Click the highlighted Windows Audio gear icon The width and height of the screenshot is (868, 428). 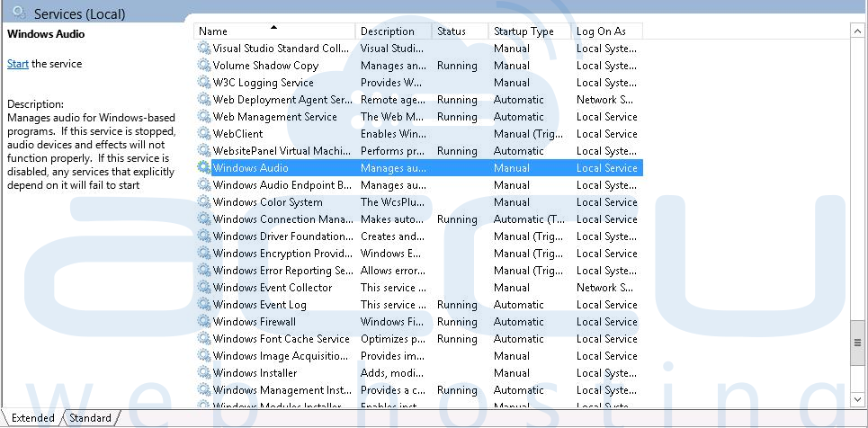point(203,168)
